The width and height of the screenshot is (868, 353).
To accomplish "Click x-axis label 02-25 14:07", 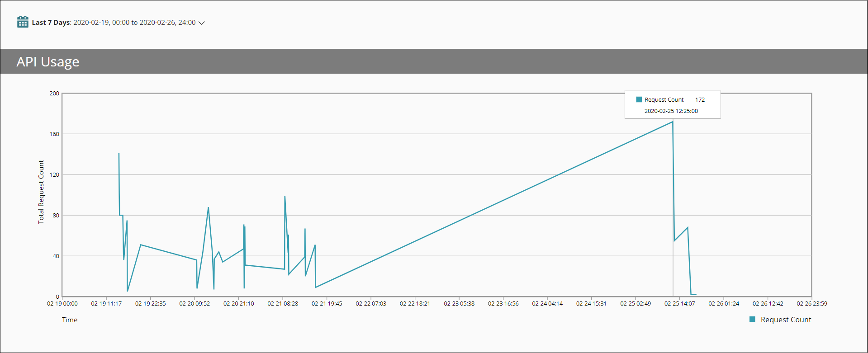I will [x=679, y=304].
